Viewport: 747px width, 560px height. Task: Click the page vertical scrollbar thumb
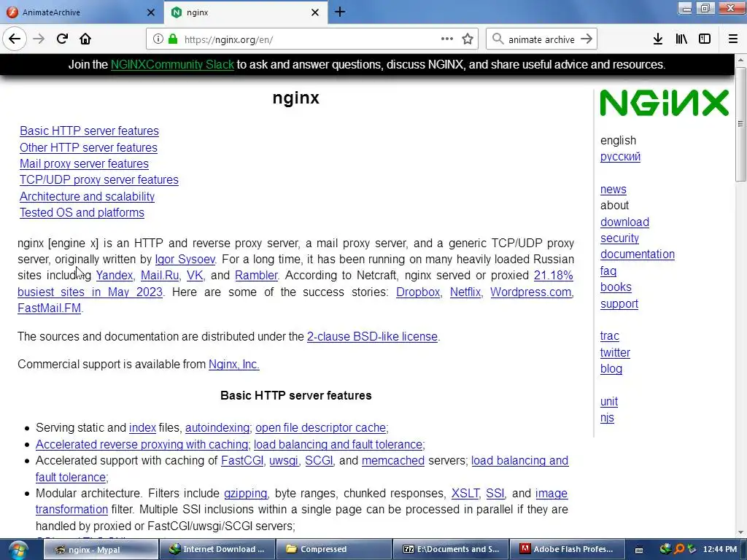(740, 124)
